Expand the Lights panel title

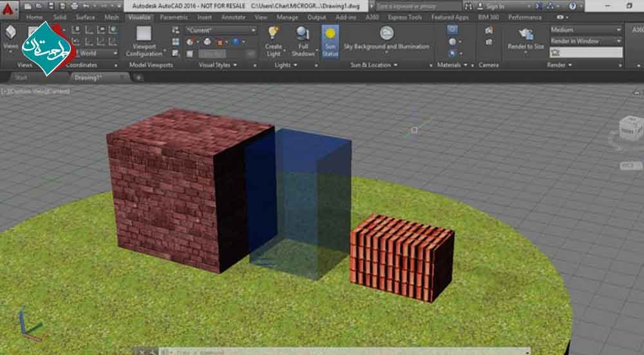pos(286,65)
